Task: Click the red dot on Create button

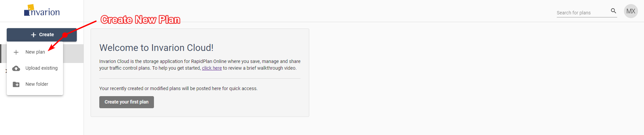Action: 65,35
